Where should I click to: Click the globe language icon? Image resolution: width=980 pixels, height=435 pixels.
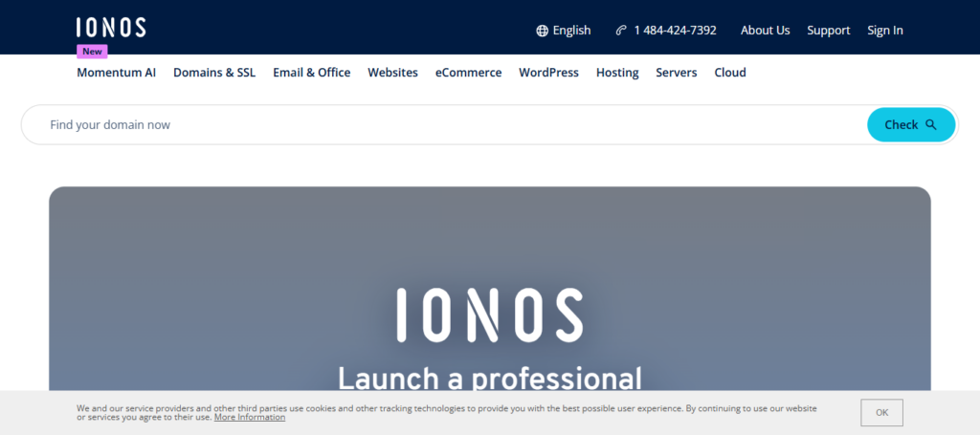coord(542,31)
